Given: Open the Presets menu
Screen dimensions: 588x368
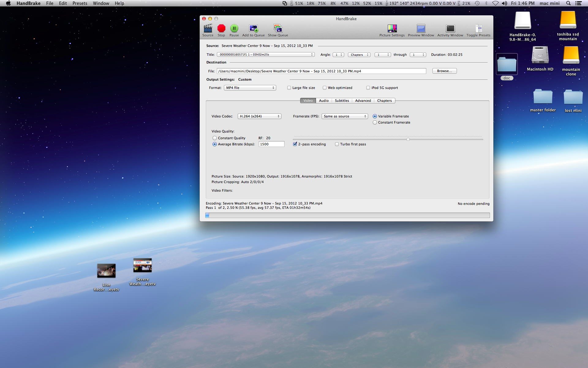Looking at the screenshot, I should [x=80, y=3].
